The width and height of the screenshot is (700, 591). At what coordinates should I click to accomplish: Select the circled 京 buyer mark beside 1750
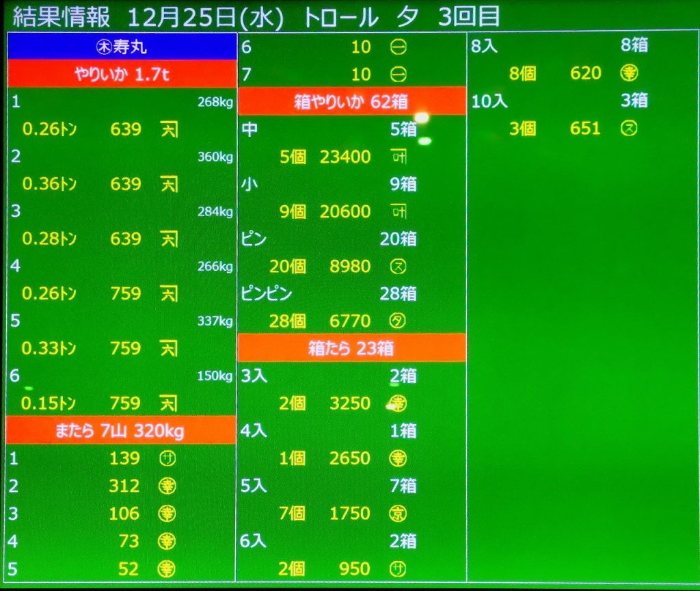coord(397,513)
